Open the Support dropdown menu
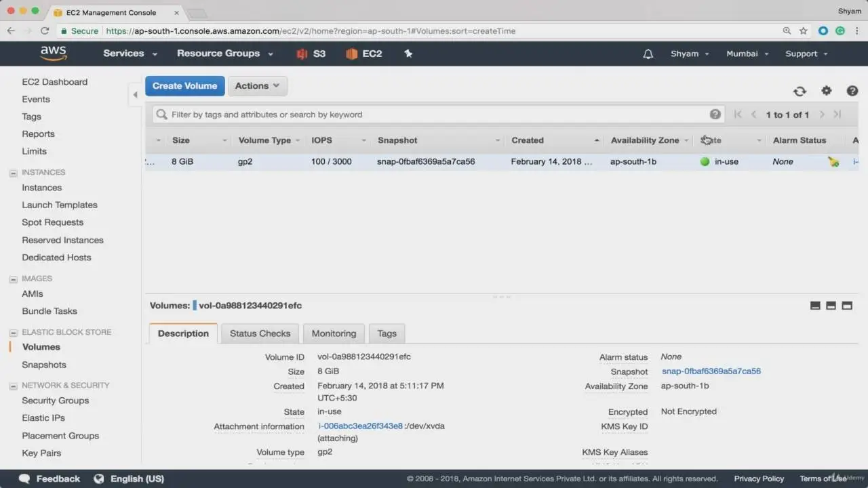This screenshot has width=868, height=488. coord(806,54)
